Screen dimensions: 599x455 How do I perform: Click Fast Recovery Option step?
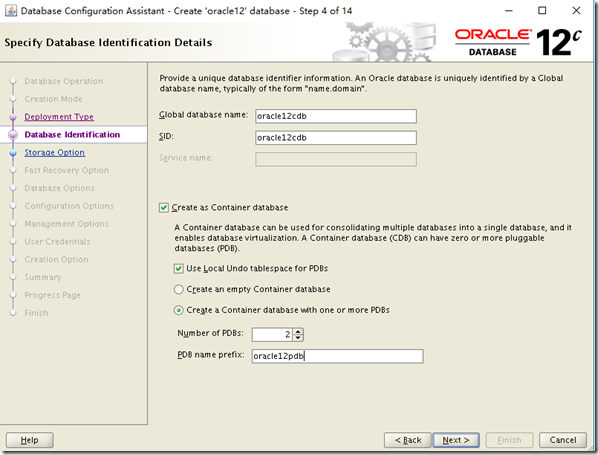coord(66,170)
